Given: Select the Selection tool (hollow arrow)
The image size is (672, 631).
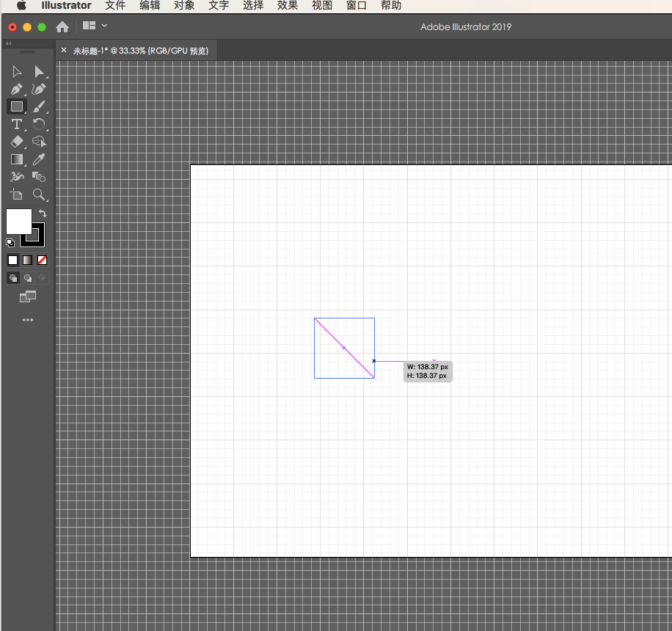Looking at the screenshot, I should pos(17,72).
